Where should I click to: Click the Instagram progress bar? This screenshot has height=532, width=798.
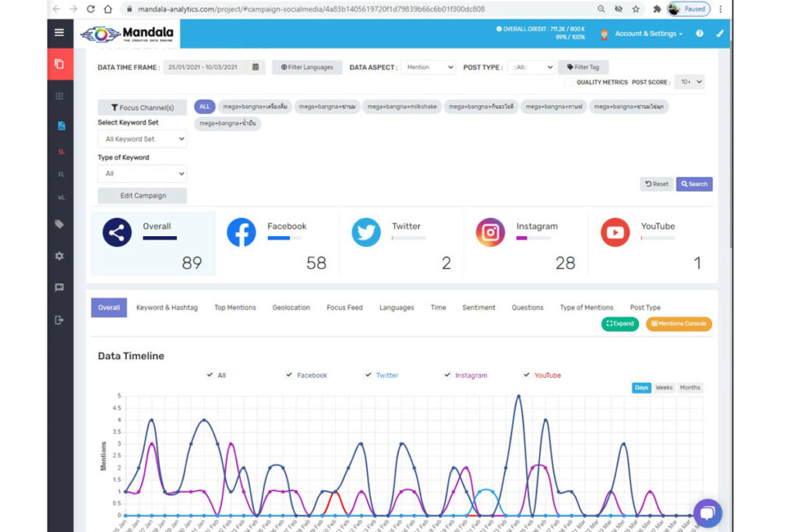pyautogui.click(x=533, y=238)
